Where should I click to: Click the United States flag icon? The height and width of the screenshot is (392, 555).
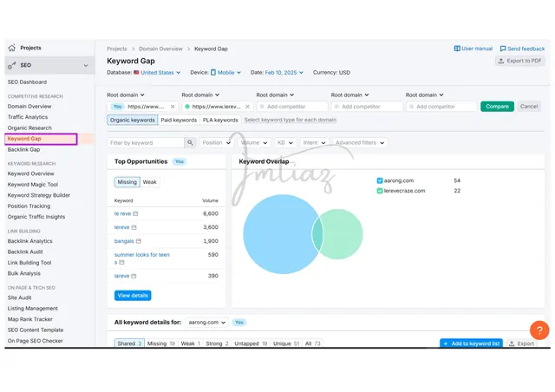pos(136,73)
